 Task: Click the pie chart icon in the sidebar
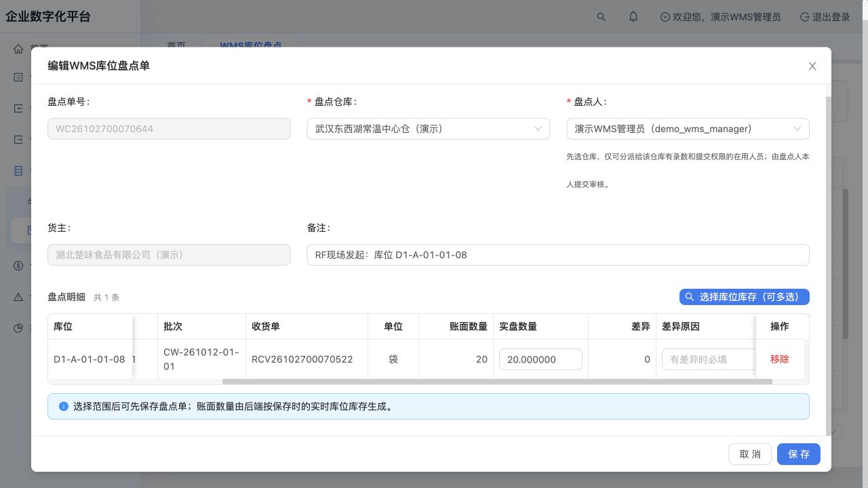pos(18,328)
